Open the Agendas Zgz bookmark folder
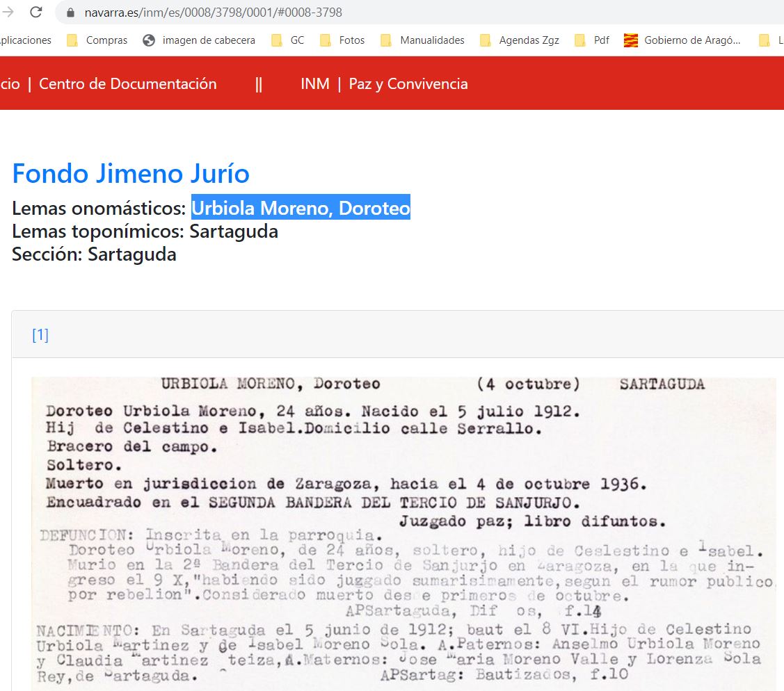 pos(520,40)
